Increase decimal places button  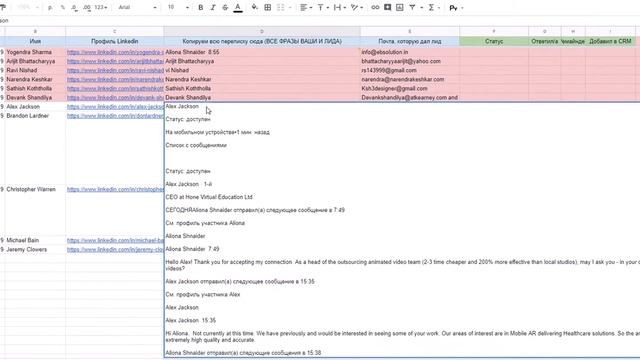point(87,7)
